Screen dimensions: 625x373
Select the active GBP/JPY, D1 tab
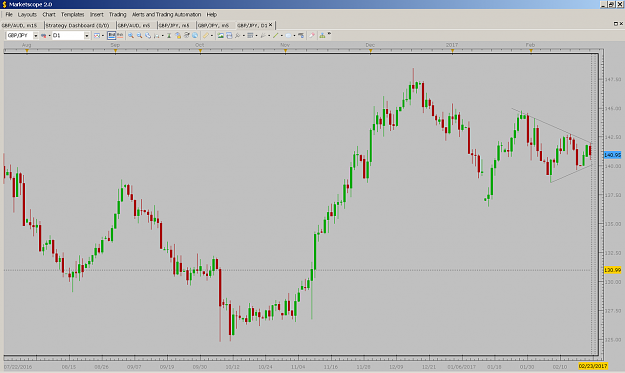(252, 25)
